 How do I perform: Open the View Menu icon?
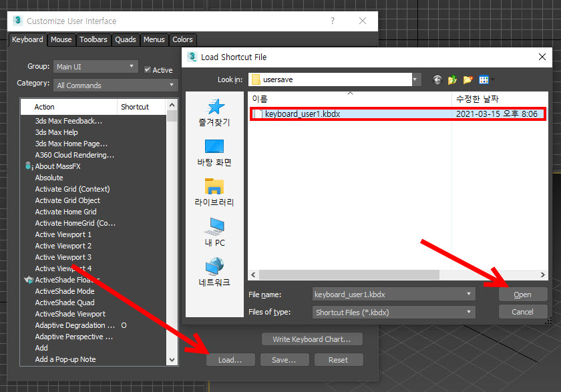[484, 79]
